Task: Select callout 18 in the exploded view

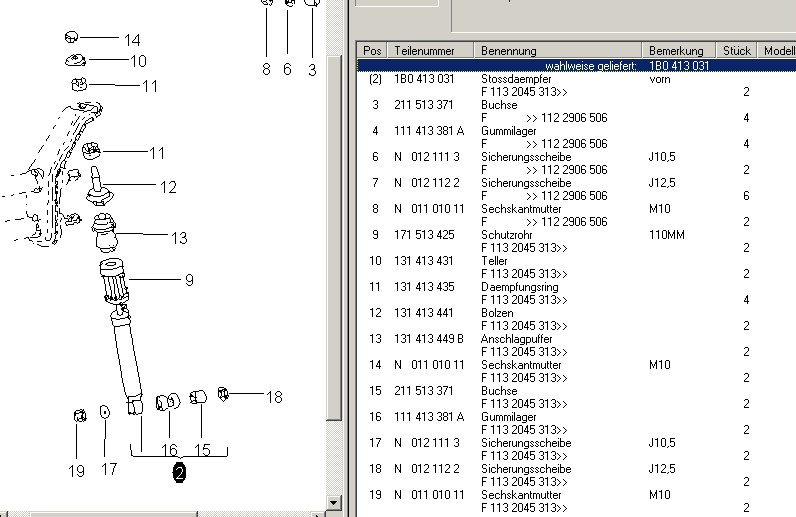Action: click(273, 397)
